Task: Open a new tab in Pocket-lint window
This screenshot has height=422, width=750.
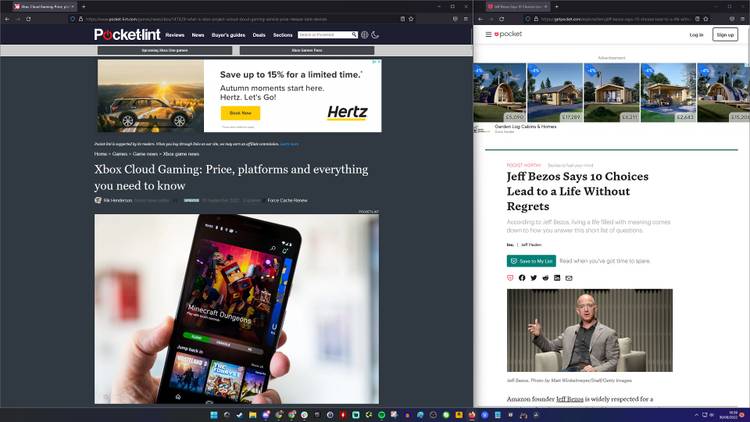Action: [x=84, y=7]
